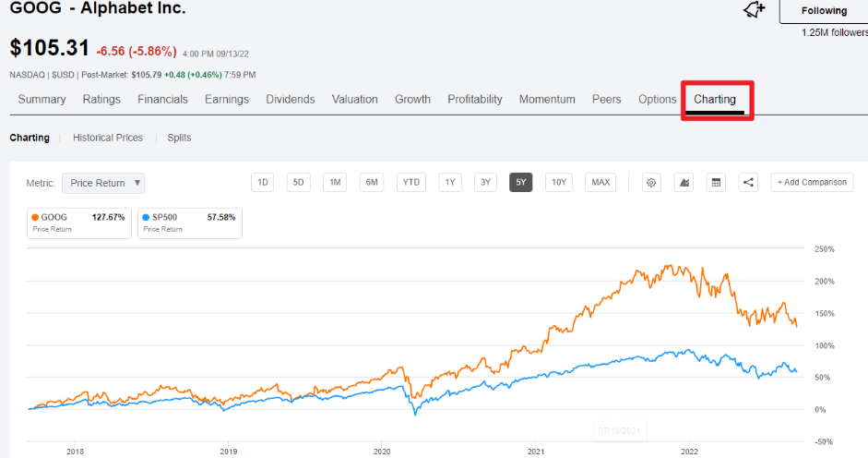The image size is (868, 458).
Task: Open the Financials tab
Action: coord(162,99)
